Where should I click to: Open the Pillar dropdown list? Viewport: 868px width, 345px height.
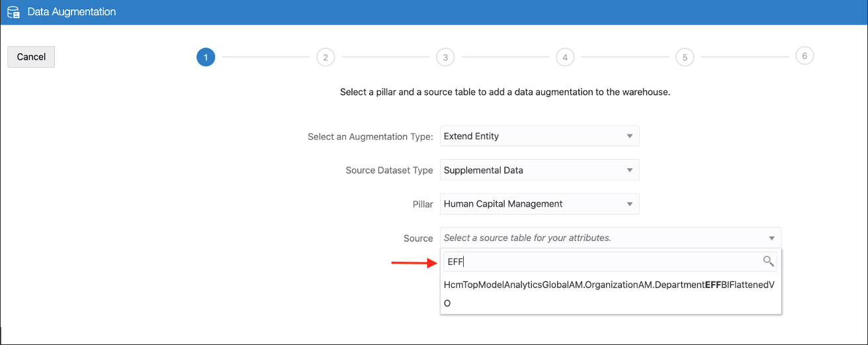539,204
